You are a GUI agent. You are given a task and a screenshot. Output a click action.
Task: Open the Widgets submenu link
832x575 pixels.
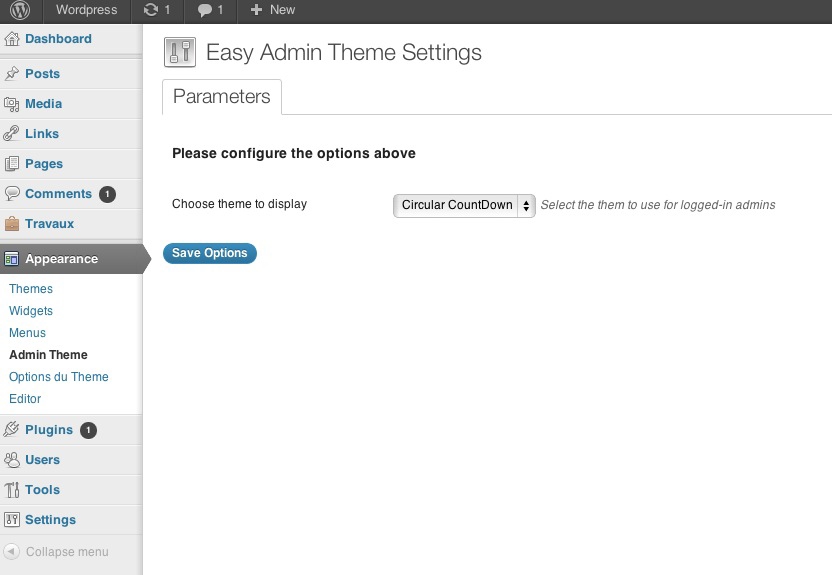pyautogui.click(x=31, y=311)
